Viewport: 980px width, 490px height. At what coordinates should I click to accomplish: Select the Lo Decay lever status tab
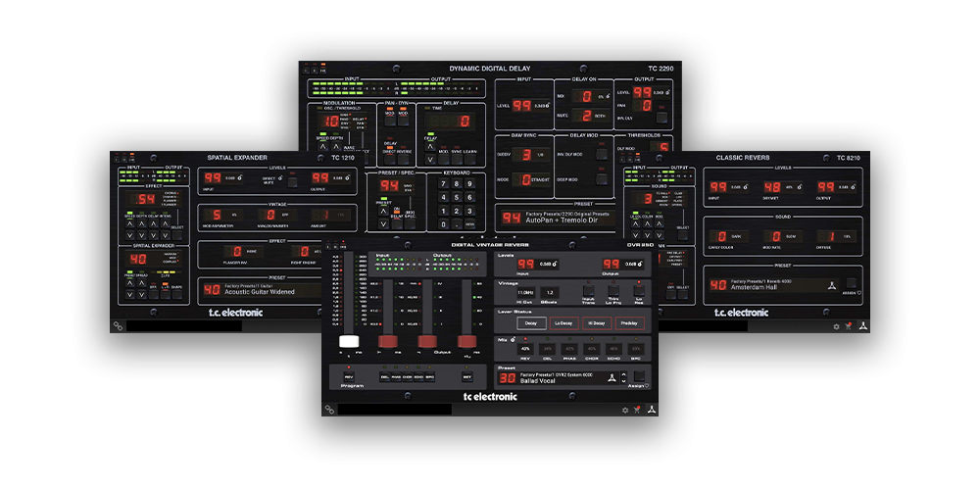[x=563, y=322]
